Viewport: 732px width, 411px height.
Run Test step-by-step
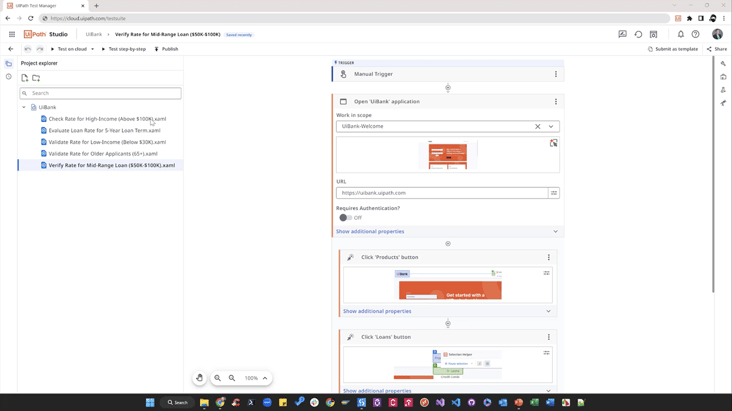point(124,49)
